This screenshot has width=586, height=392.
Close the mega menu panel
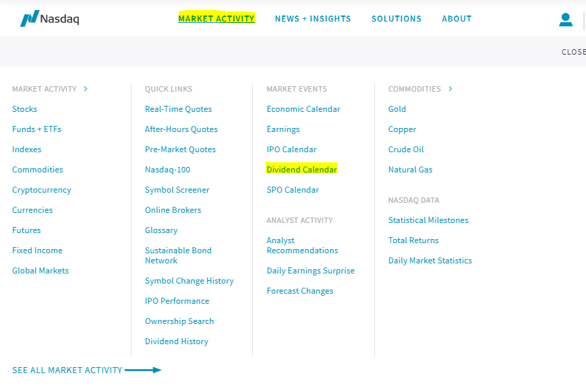tap(574, 52)
